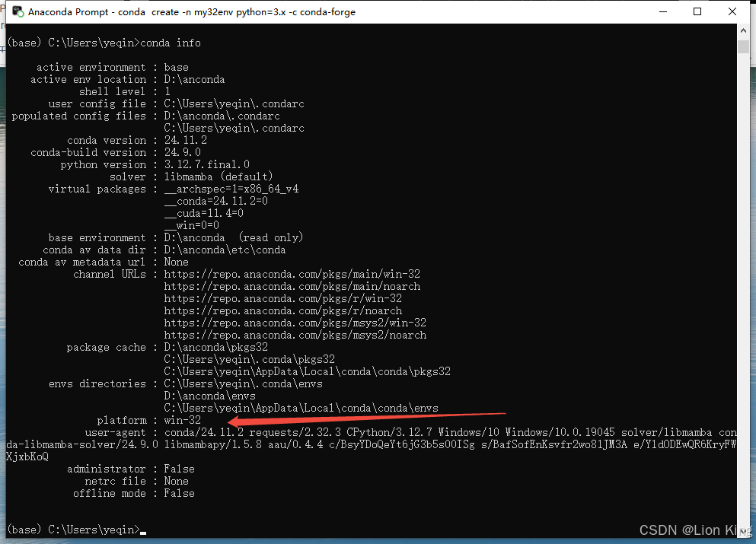
Task: Click 'netrc file : None' line
Action: tap(136, 482)
